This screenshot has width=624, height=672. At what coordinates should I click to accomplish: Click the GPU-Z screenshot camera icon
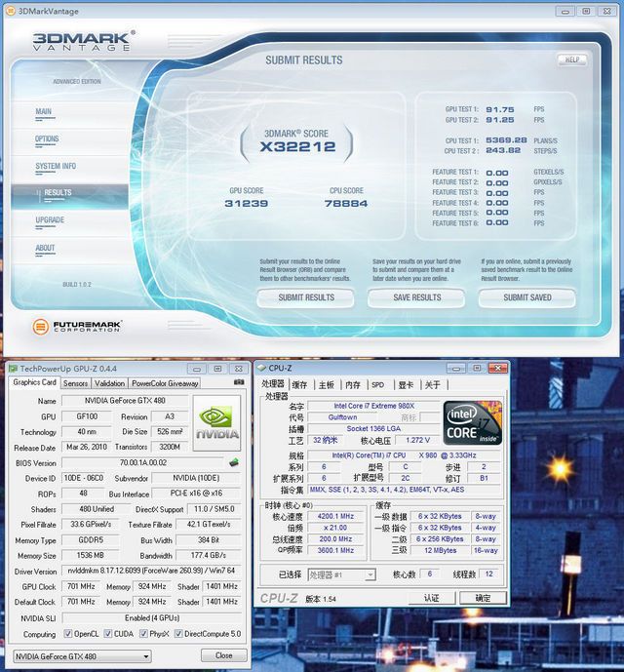(239, 382)
